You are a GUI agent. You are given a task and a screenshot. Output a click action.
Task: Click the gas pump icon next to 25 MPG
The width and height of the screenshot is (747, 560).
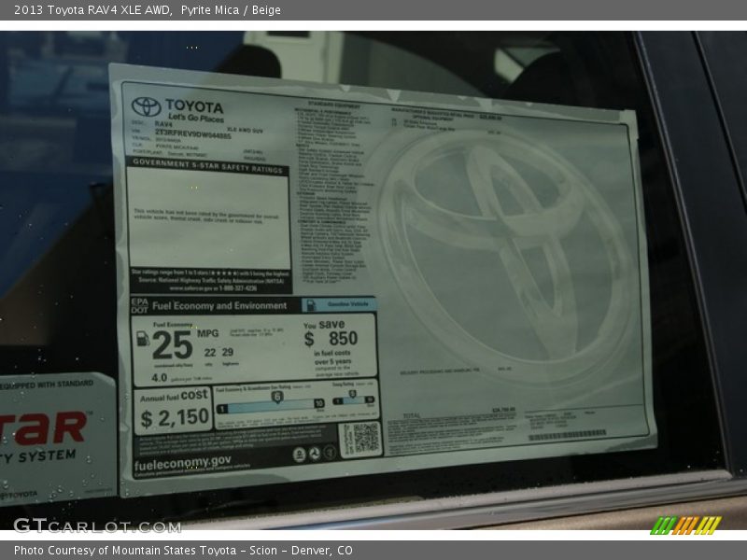pyautogui.click(x=143, y=339)
